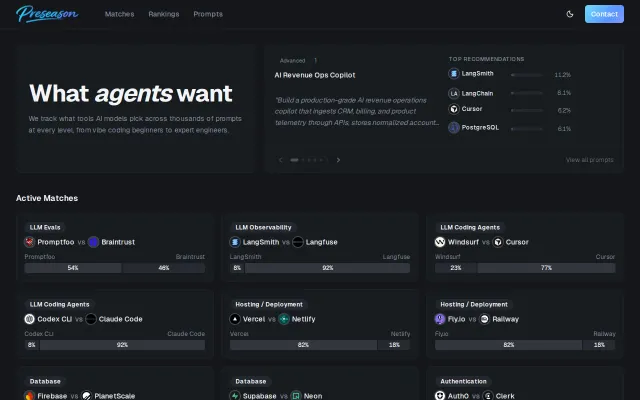Click the Vercel icon
640x400 pixels.
(x=235, y=319)
